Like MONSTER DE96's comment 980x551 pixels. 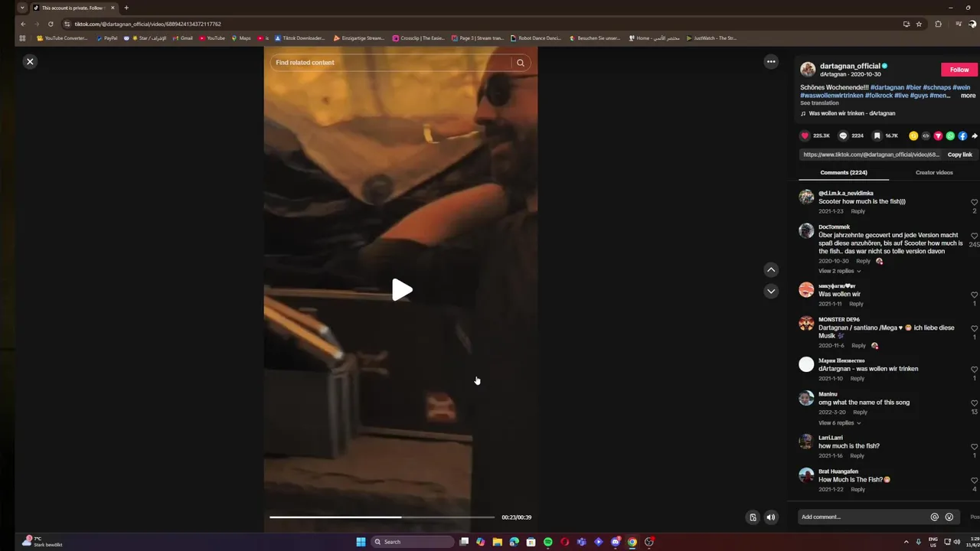pyautogui.click(x=975, y=328)
